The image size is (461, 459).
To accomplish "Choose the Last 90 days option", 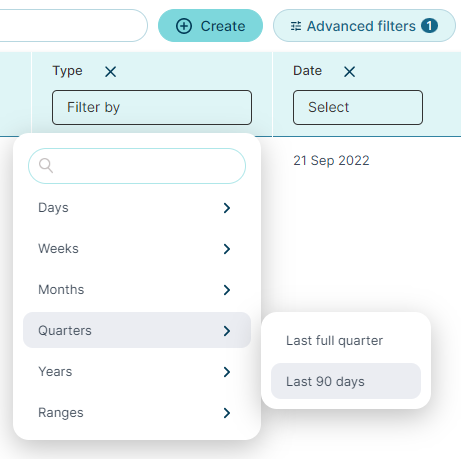I will coord(346,381).
